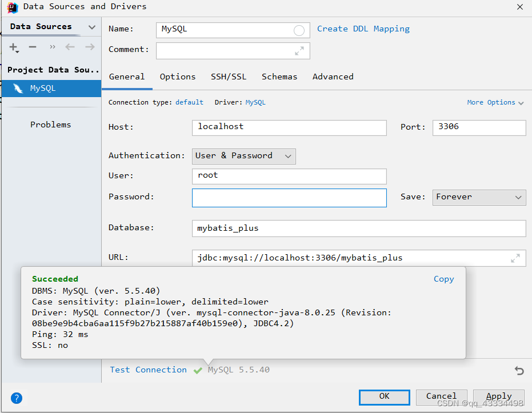Expand More Options menu
This screenshot has height=413, width=532.
495,102
